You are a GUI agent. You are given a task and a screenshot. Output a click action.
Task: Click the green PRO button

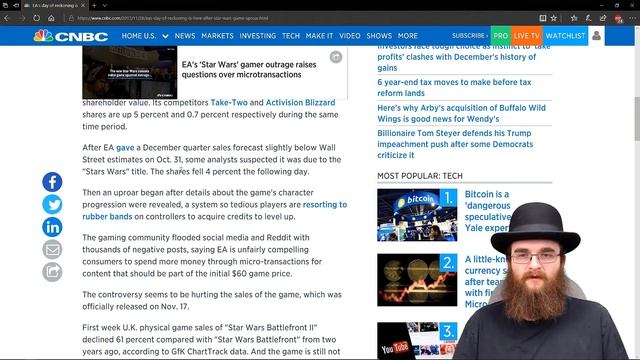coord(501,36)
